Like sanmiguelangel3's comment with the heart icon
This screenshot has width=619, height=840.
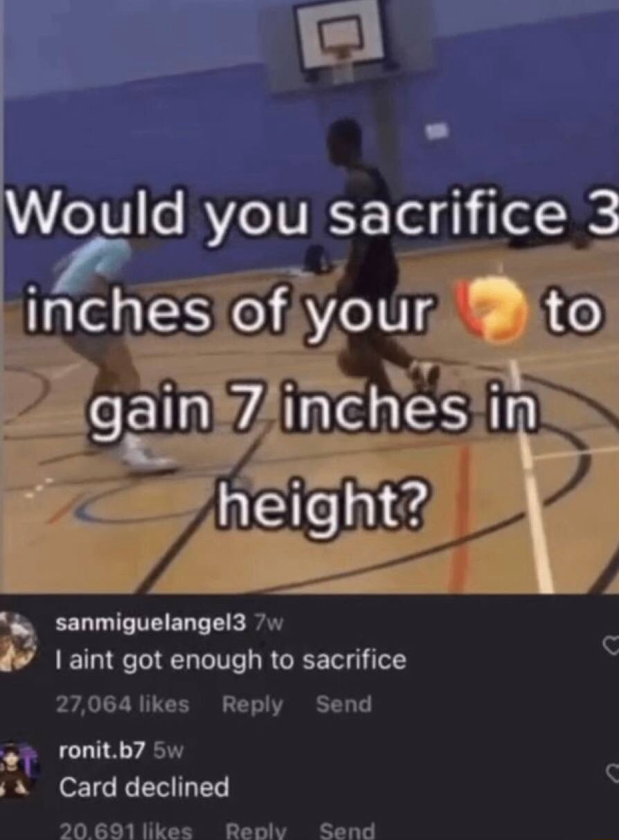pos(611,646)
